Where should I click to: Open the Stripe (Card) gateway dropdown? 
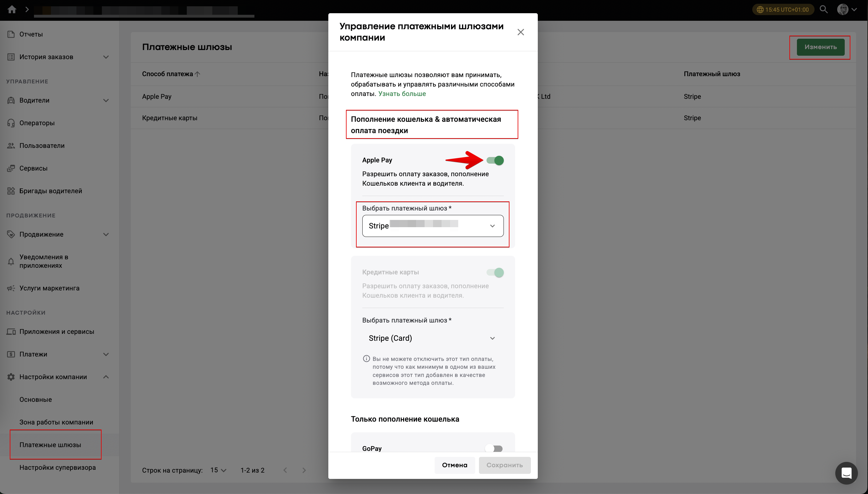433,338
